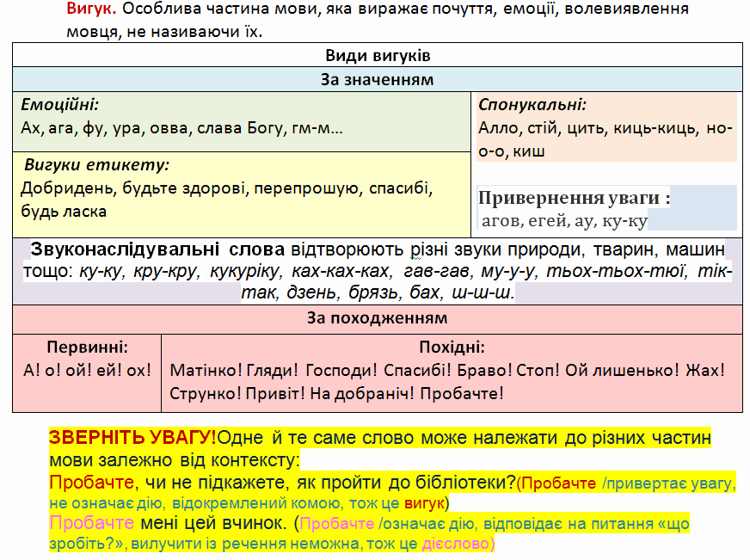Select the header "За значенням"
The image size is (750, 560).
(378, 79)
